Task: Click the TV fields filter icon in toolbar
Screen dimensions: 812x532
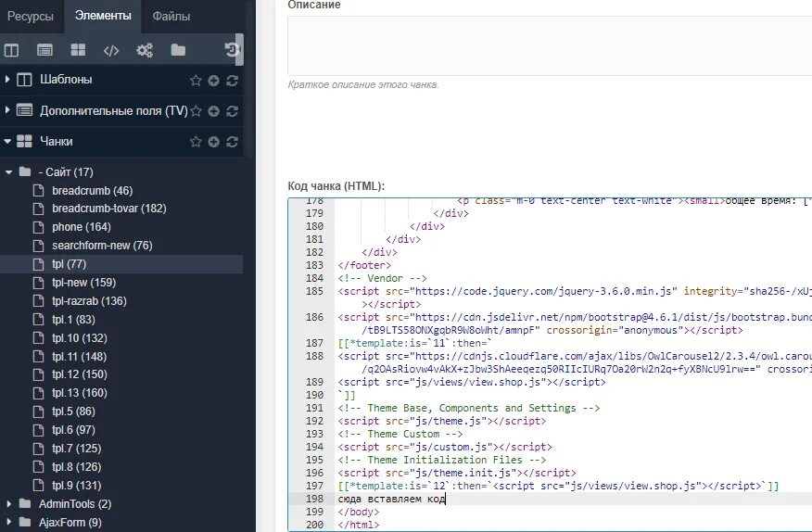Action: (45, 50)
